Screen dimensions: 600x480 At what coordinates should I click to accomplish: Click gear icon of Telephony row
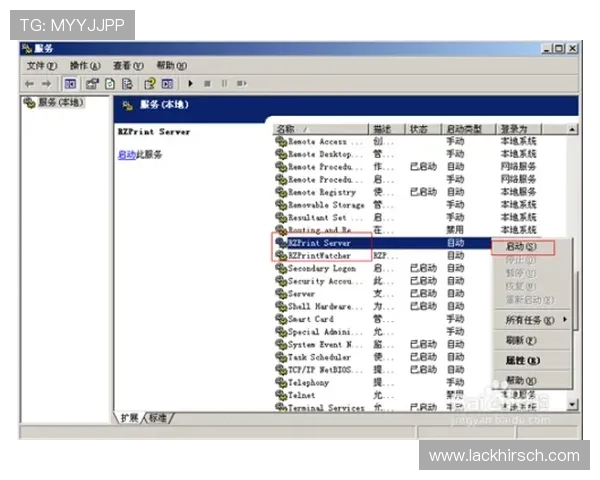[281, 382]
